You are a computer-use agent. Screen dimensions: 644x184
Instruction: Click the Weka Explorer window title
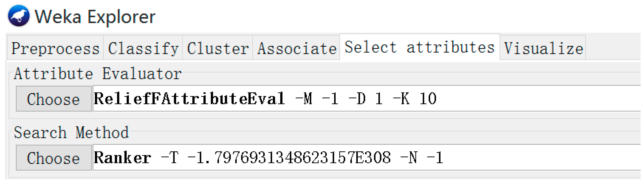pyautogui.click(x=95, y=17)
